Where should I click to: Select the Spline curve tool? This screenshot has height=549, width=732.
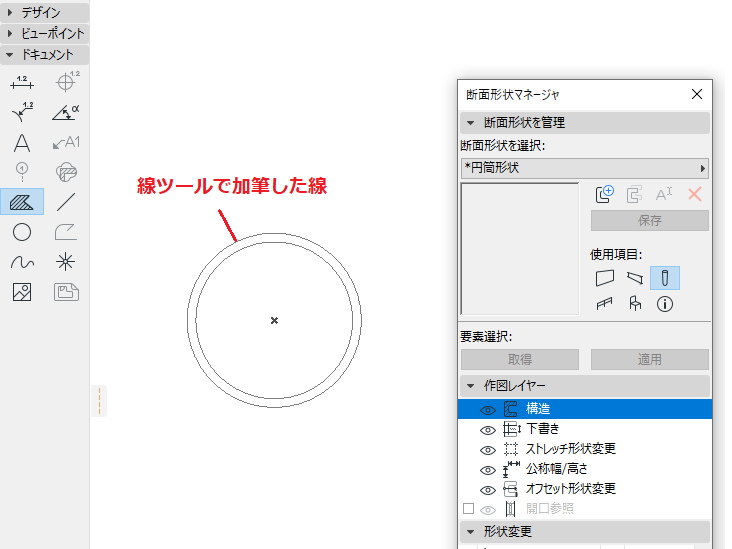(22, 262)
